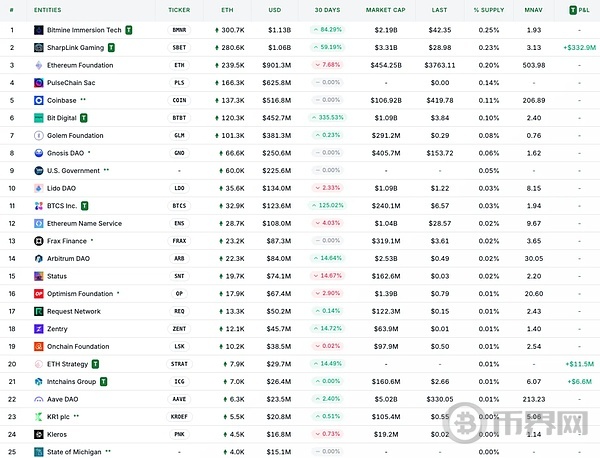Click the SBET ticker pill
Screen dimensions: 600x458
point(179,47)
